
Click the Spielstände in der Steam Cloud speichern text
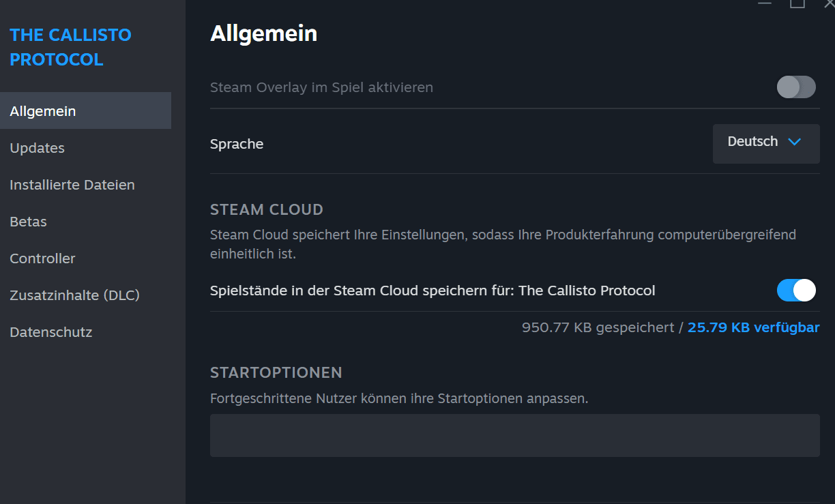click(x=433, y=291)
